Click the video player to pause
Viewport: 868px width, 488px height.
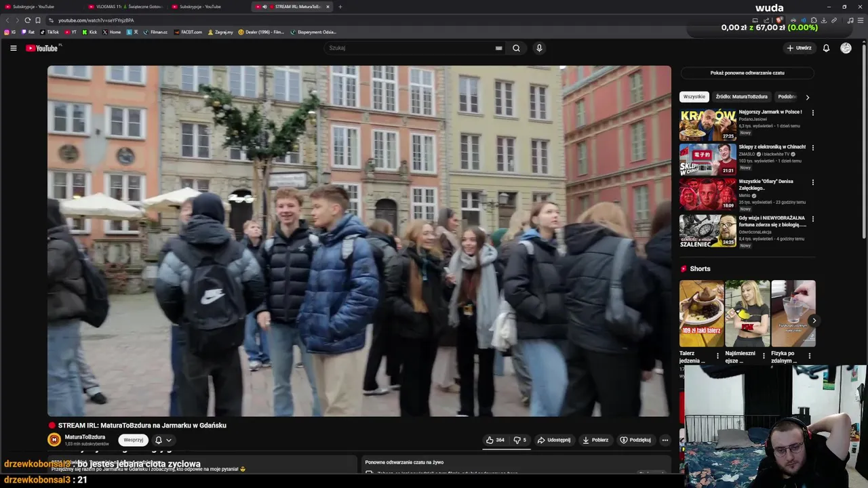tap(359, 241)
